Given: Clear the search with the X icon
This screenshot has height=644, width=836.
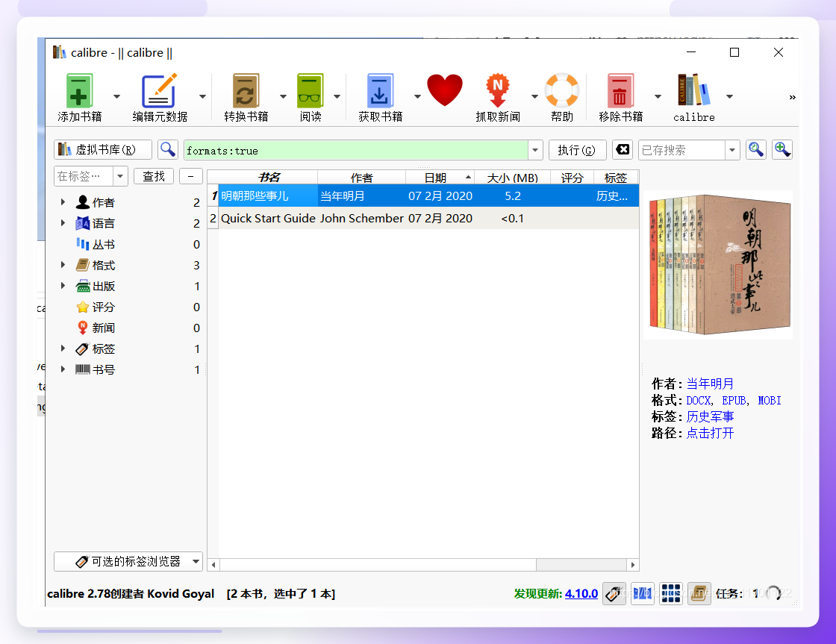Looking at the screenshot, I should coord(623,150).
